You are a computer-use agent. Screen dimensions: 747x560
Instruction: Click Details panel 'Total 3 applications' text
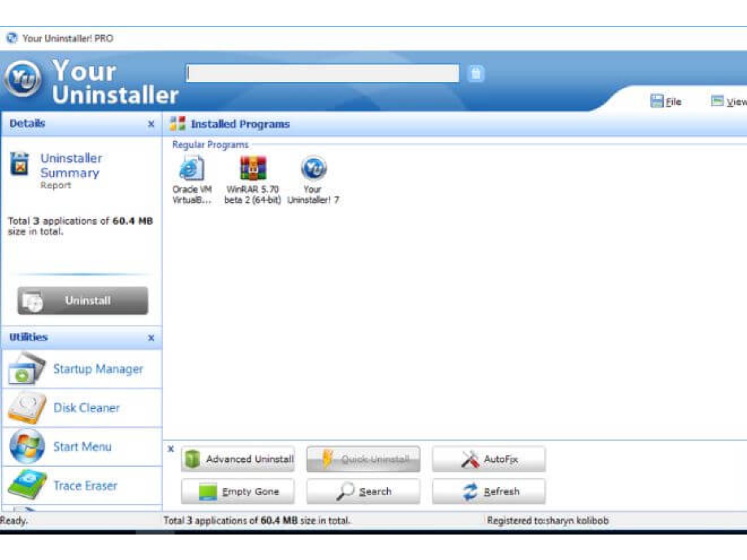coord(80,226)
